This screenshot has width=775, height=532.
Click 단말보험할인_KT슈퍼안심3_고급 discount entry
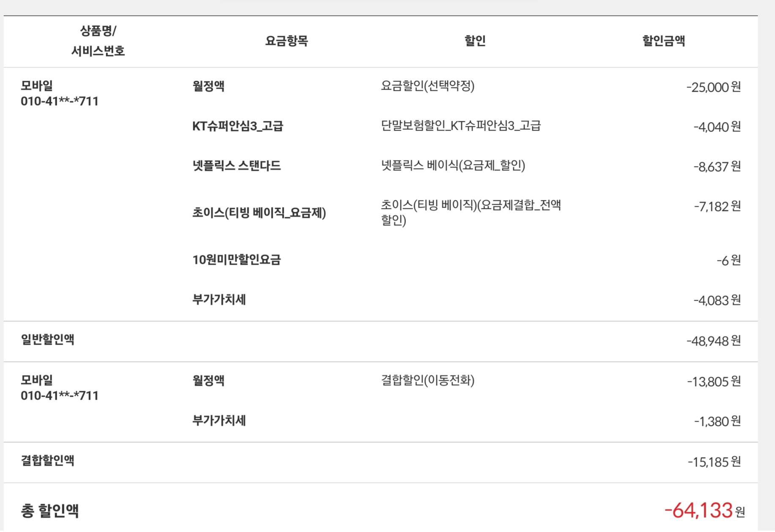click(460, 126)
